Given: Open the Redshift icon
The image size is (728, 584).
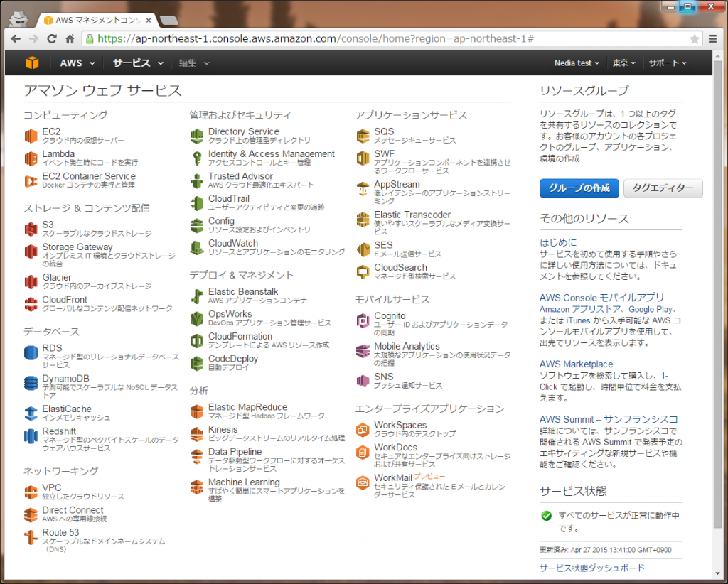Looking at the screenshot, I should pos(31,436).
